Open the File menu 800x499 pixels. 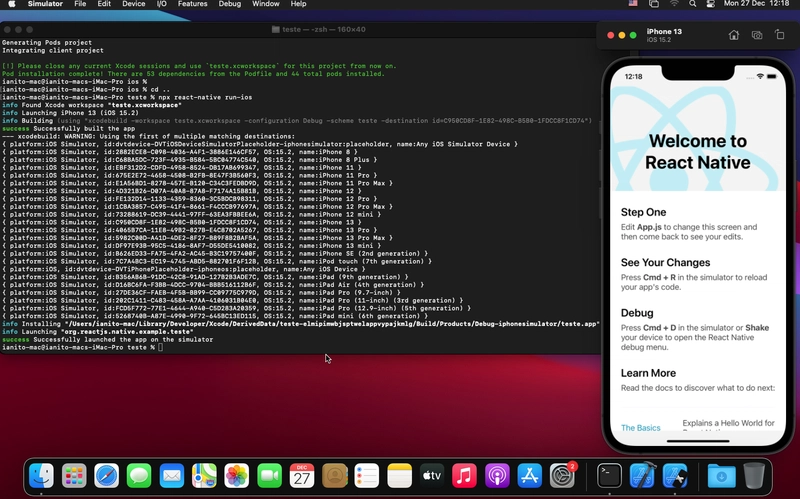tap(80, 4)
